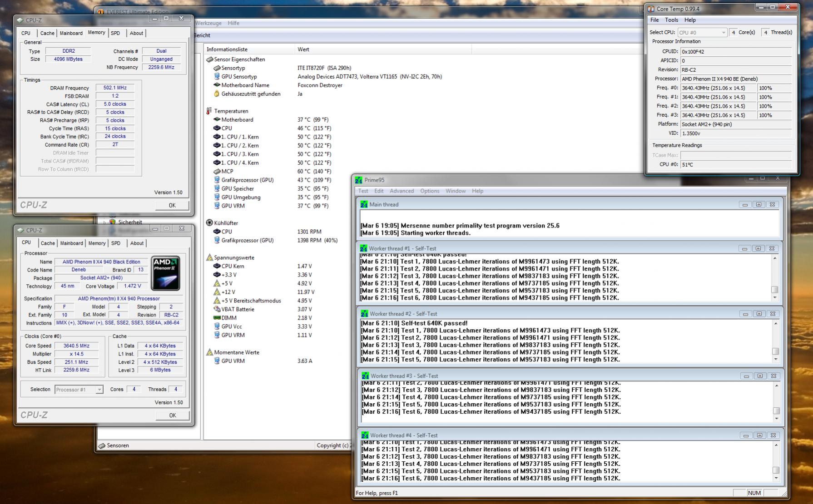The width and height of the screenshot is (813, 504).
Task: Open the Werkzeuge menu in EVEREST
Action: pos(208,23)
